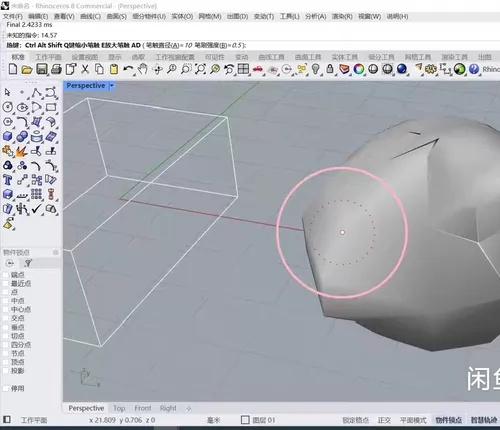Click the 图层 01 layer color swatch
The height and width of the screenshot is (430, 500).
coord(245,420)
